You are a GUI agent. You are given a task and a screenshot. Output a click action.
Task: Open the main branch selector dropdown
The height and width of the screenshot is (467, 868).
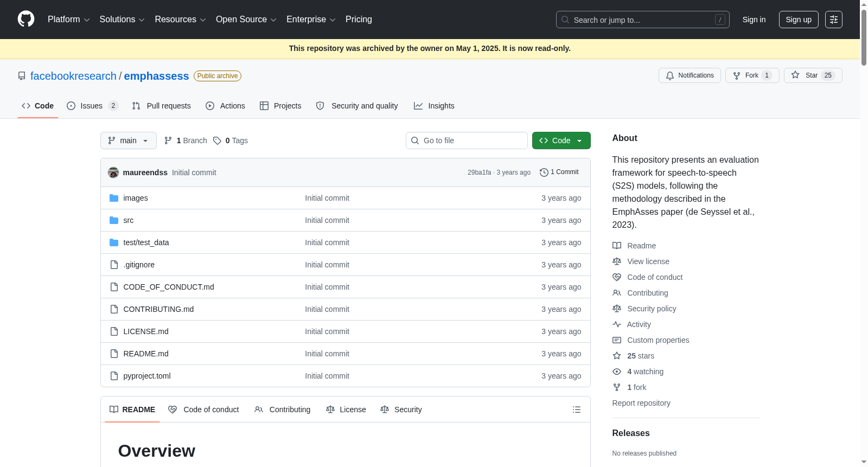[129, 140]
